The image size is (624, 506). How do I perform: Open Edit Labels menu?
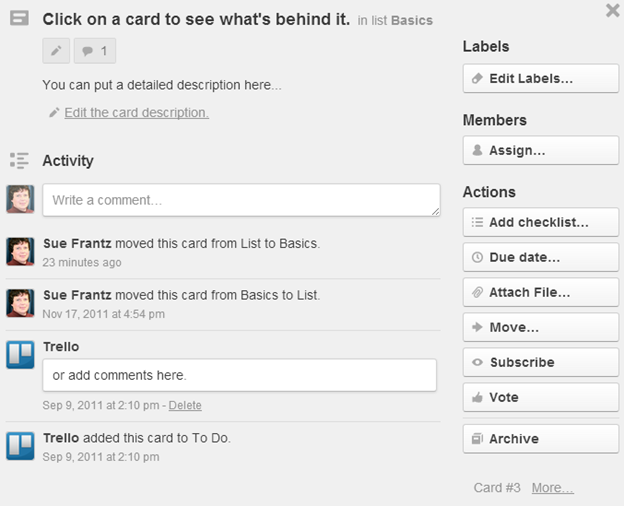click(x=541, y=78)
